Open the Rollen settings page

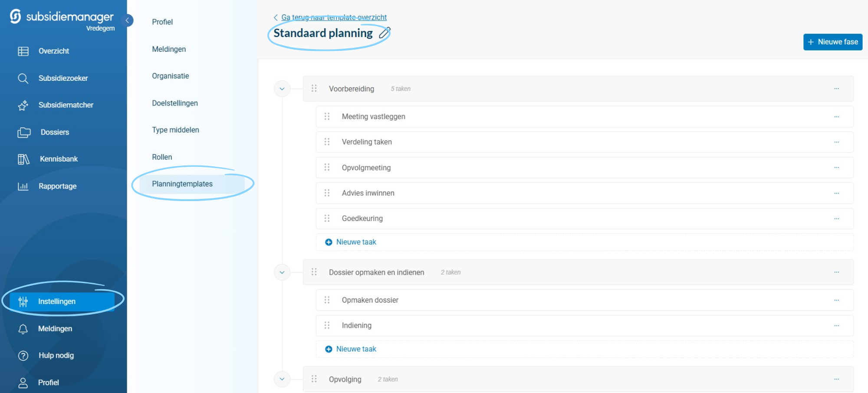162,157
